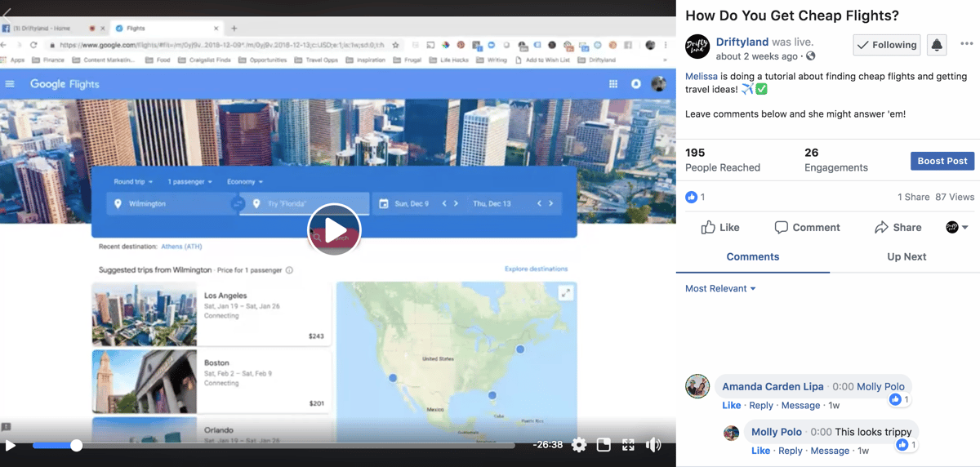
Task: Pop out video with the picture-in-picture icon
Action: [x=604, y=445]
